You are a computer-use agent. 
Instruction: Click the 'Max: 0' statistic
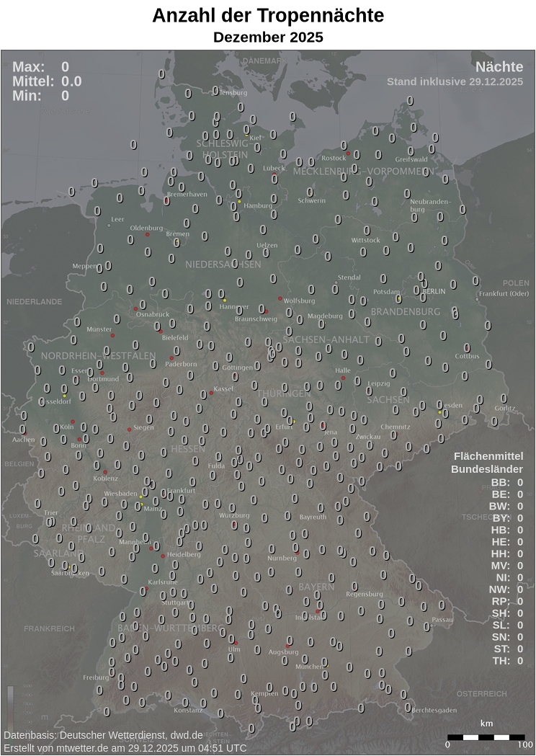(x=41, y=68)
